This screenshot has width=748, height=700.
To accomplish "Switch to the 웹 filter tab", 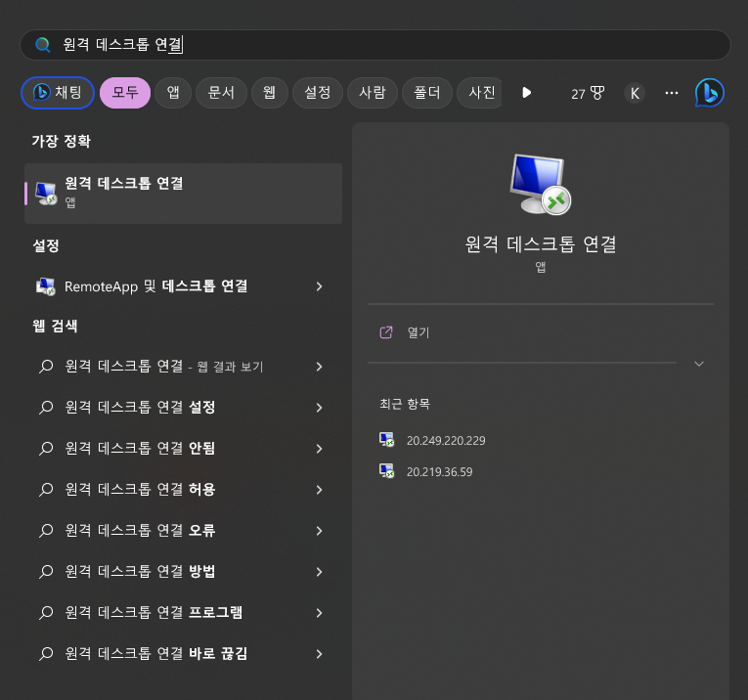I will point(270,93).
